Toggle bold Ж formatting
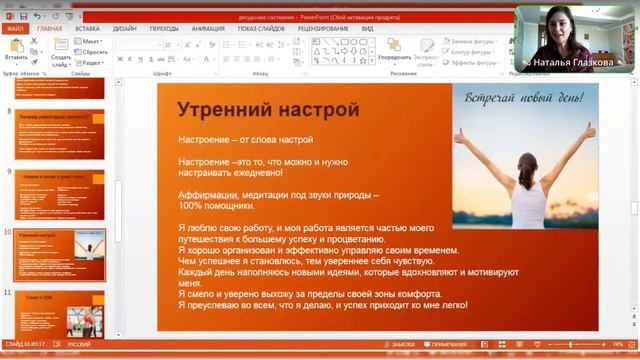 (120, 60)
